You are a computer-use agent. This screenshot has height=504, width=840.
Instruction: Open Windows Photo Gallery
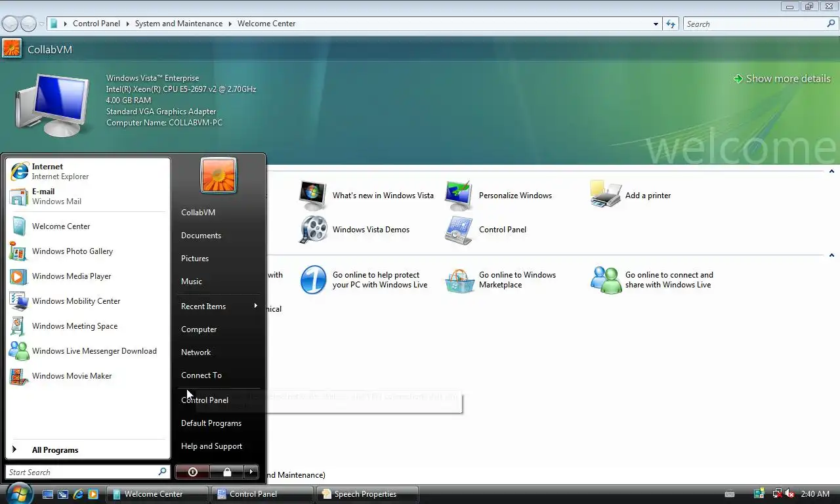tap(88, 251)
